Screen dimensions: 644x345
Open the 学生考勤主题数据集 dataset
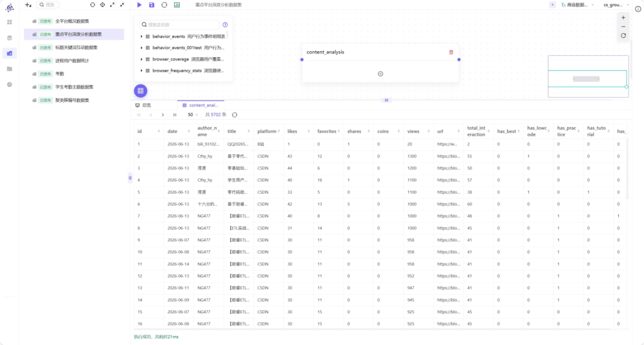point(74,87)
